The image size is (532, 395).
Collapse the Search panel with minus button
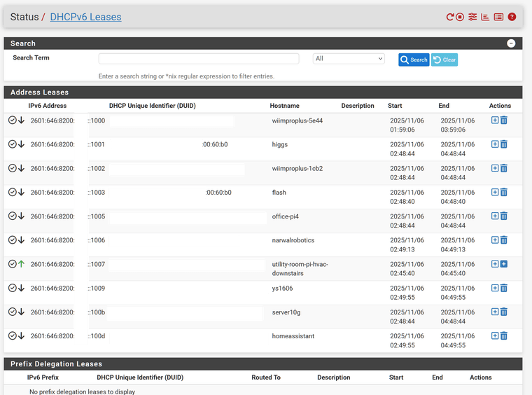tap(511, 43)
